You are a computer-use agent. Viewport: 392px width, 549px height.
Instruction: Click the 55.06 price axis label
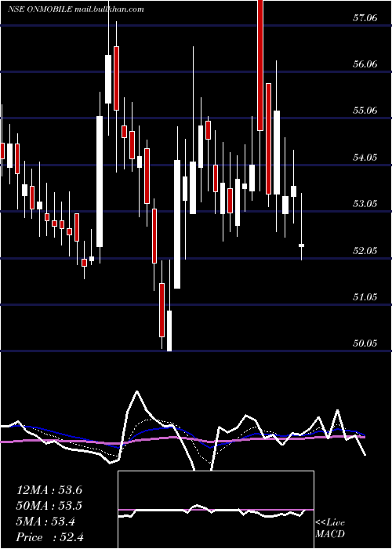click(x=365, y=111)
